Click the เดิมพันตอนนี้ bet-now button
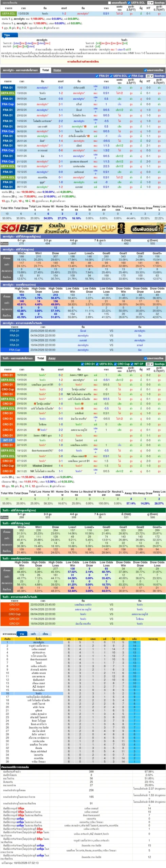166x868 pixels. pos(147,229)
